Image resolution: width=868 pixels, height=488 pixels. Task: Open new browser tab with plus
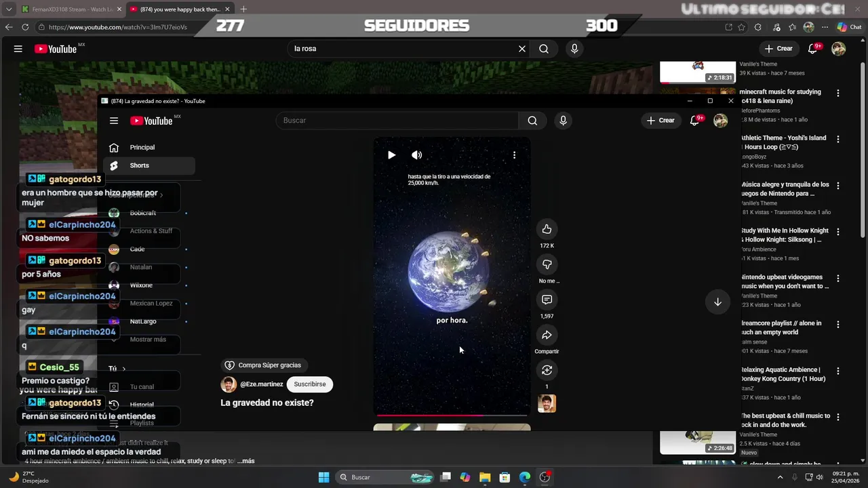[x=243, y=9]
